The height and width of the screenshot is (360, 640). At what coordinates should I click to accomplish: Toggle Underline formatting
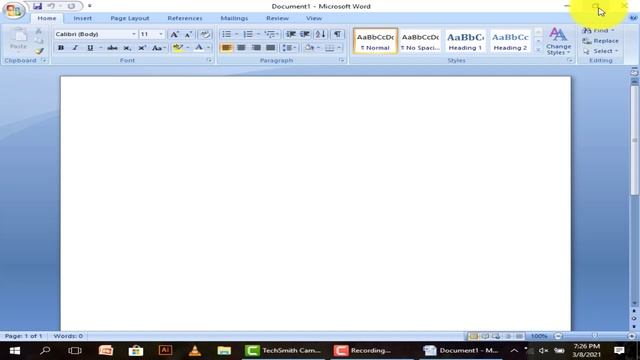[90, 48]
